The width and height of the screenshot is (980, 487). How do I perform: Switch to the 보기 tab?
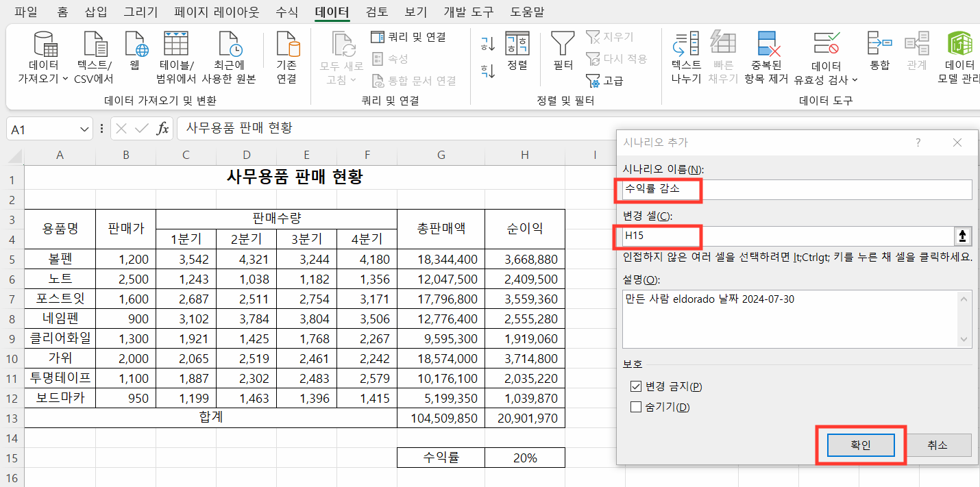pos(416,12)
